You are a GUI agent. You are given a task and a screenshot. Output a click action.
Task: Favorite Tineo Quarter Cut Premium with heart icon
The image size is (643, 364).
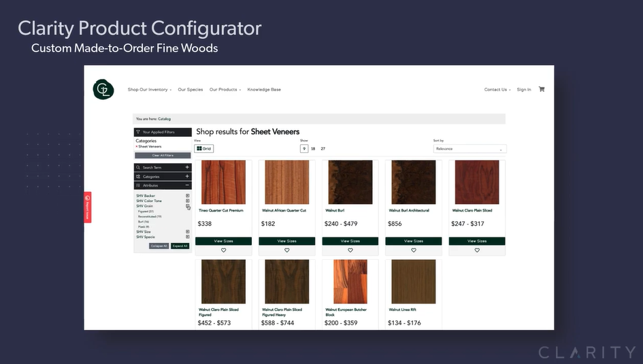click(x=223, y=250)
